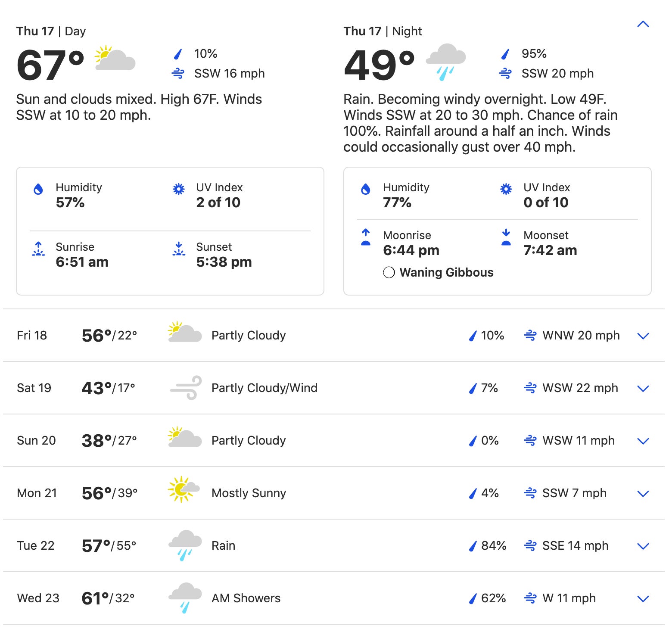Click the Fri 18 Partly Cloudy label
The height and width of the screenshot is (629, 672).
[x=249, y=335]
